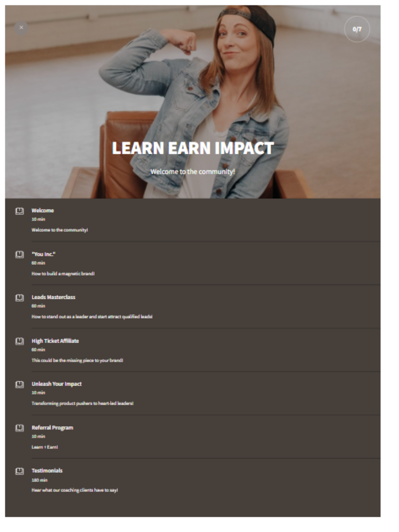The image size is (399, 532).
Task: Click the book icon beside Unleash Your Impact
Action: pyautogui.click(x=20, y=384)
